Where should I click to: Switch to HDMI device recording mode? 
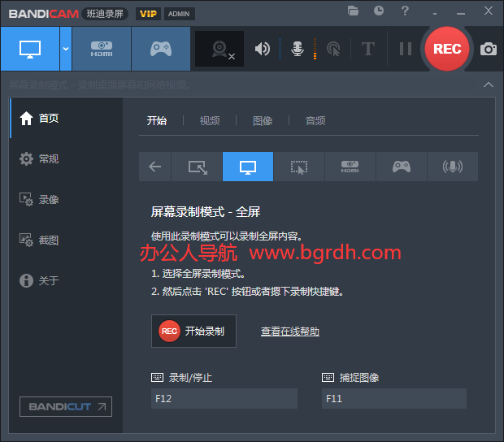[102, 49]
